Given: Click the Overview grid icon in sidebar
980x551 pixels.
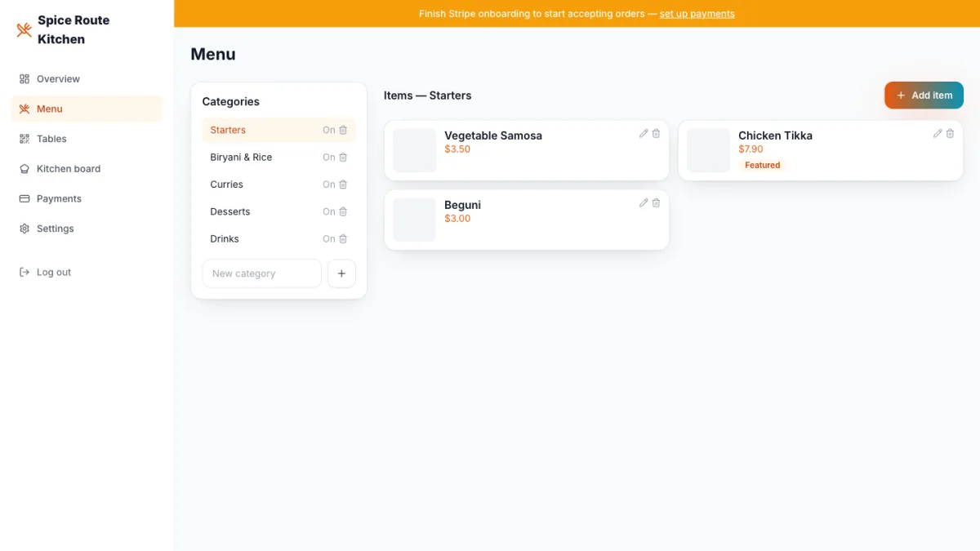Looking at the screenshot, I should (x=24, y=79).
